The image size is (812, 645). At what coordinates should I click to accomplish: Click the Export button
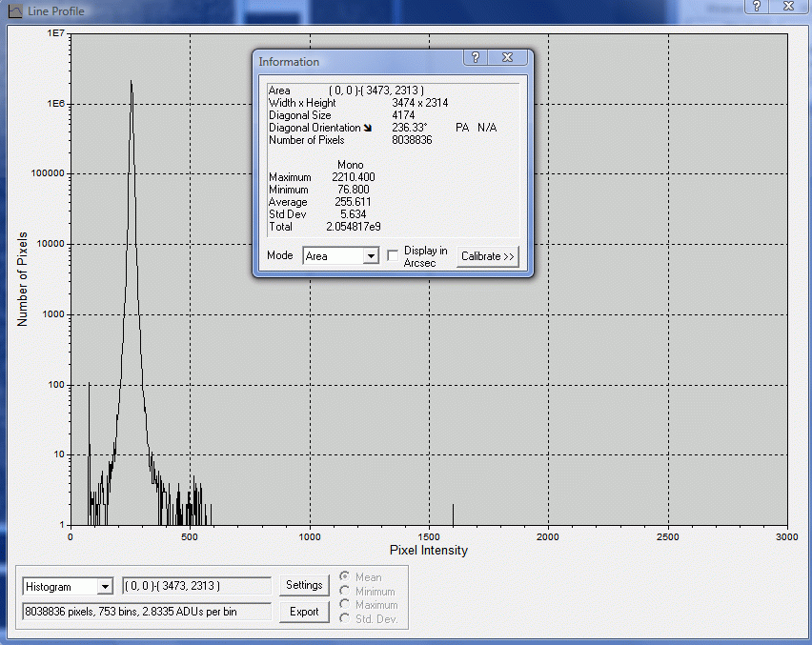(x=304, y=612)
